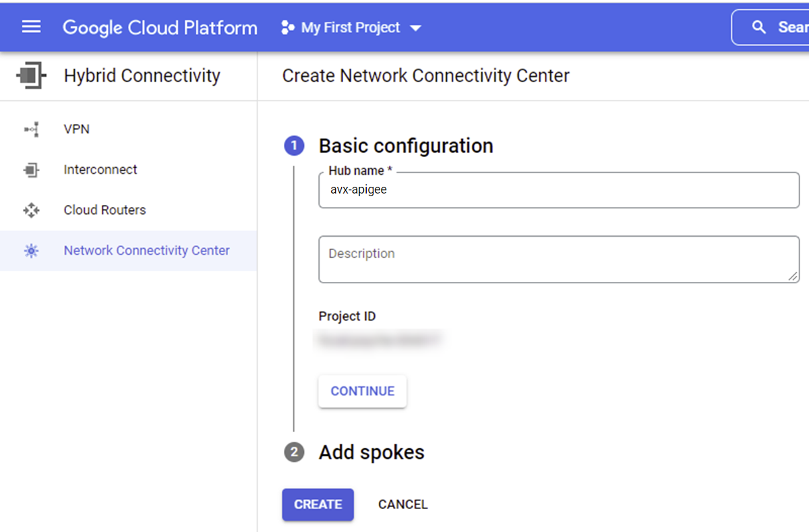
Task: Expand the My First Project dropdown arrow
Action: click(x=416, y=28)
